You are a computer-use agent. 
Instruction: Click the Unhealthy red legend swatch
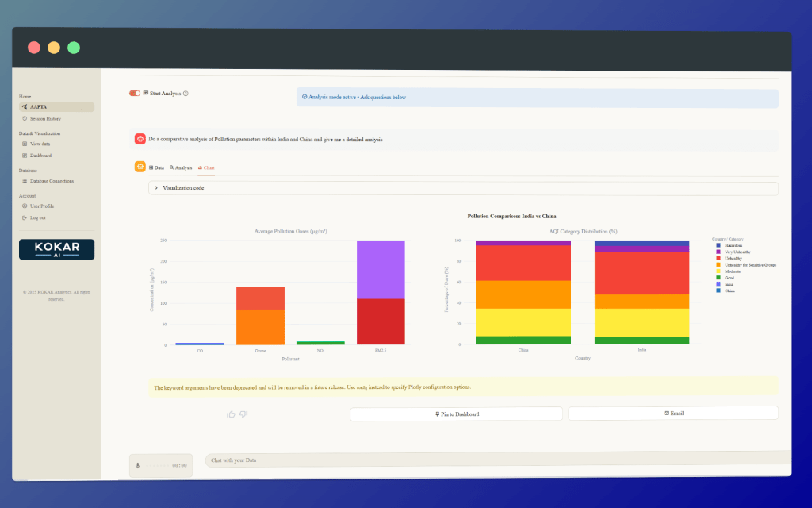point(718,258)
